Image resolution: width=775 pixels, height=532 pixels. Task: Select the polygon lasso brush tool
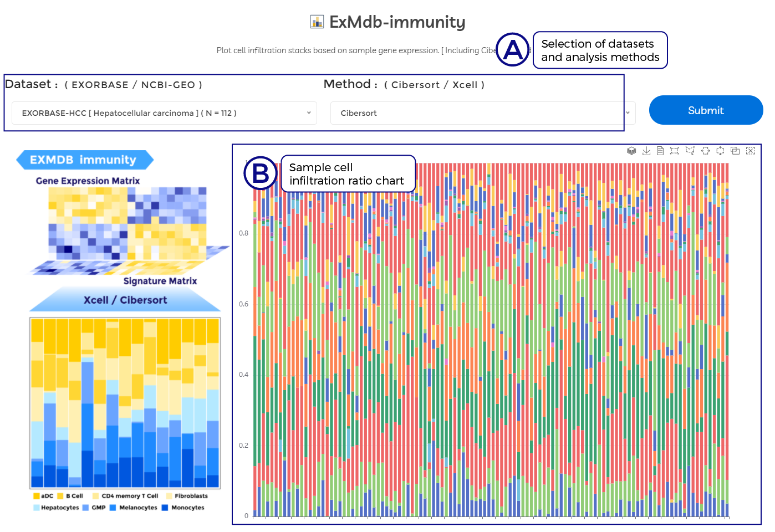tap(690, 151)
